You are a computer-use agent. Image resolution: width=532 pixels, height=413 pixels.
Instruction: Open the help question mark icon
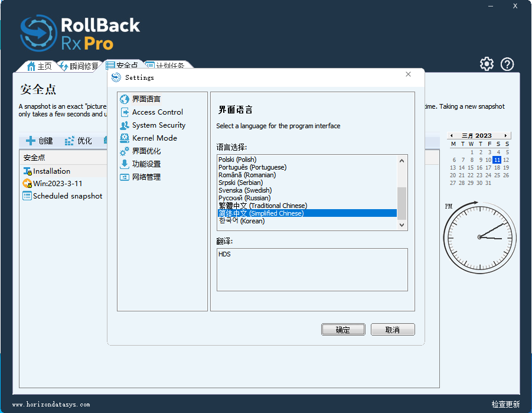(507, 64)
